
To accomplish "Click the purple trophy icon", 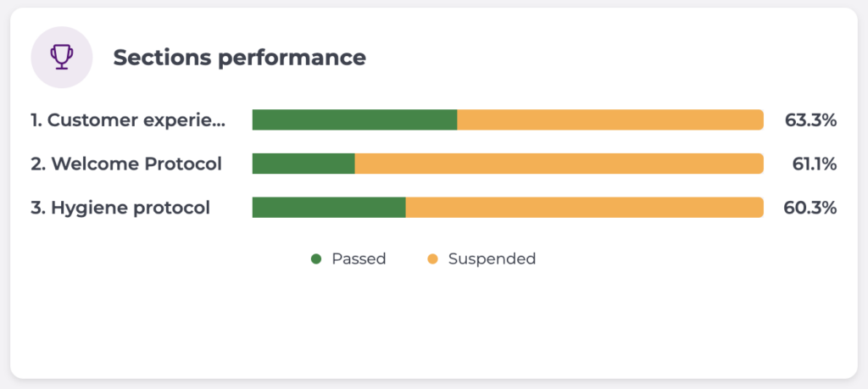I will [61, 58].
